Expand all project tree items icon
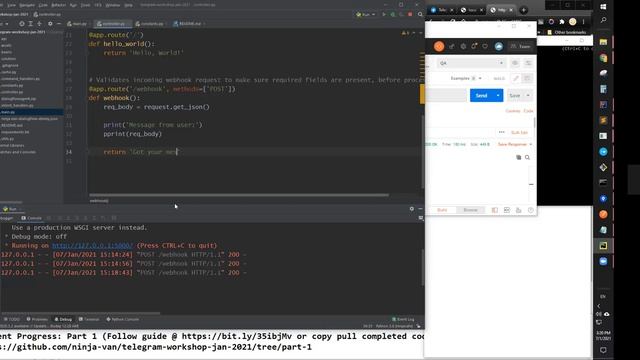Screen dimensions: 640x360 31,24
